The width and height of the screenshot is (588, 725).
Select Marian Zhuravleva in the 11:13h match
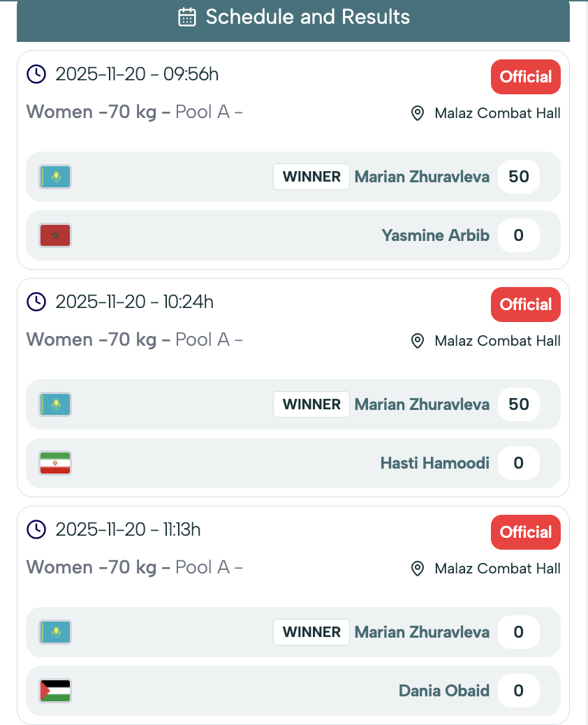pyautogui.click(x=422, y=632)
